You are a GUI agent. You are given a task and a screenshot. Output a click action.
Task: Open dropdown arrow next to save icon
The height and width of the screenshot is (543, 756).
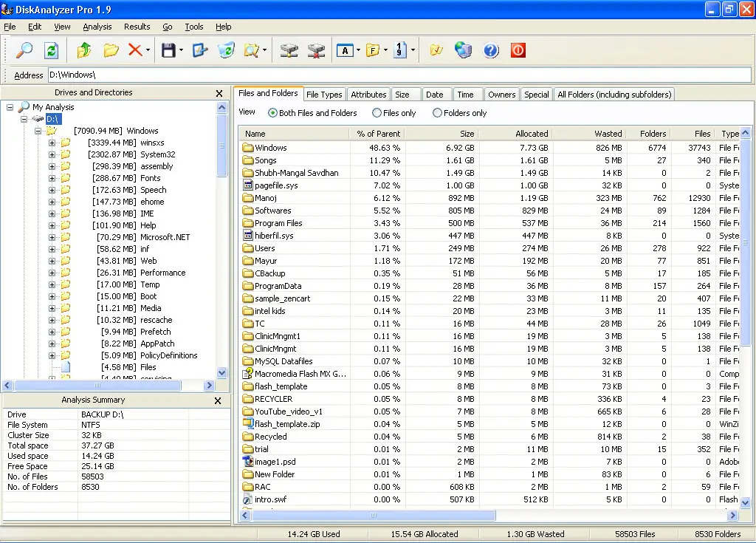tap(181, 50)
